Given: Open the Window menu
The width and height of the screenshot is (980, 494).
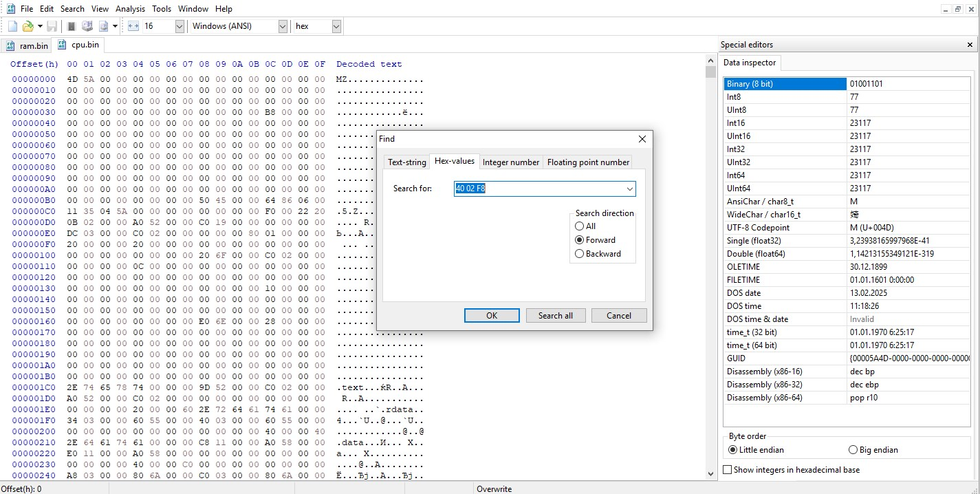Looking at the screenshot, I should click(x=193, y=9).
